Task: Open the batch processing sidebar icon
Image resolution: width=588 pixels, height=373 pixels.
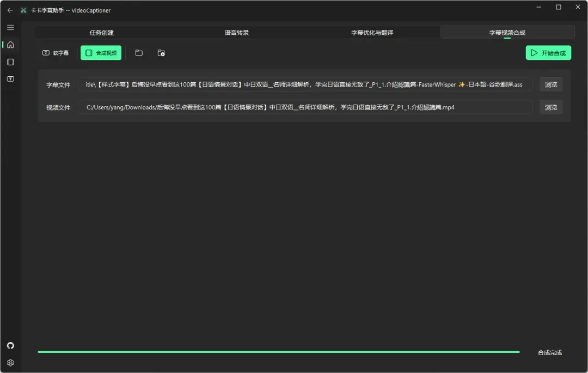Action: pos(10,62)
